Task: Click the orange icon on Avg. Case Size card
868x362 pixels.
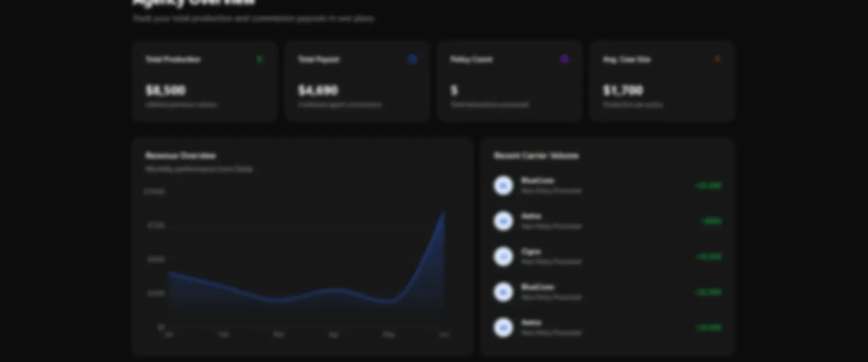Action: [x=717, y=59]
